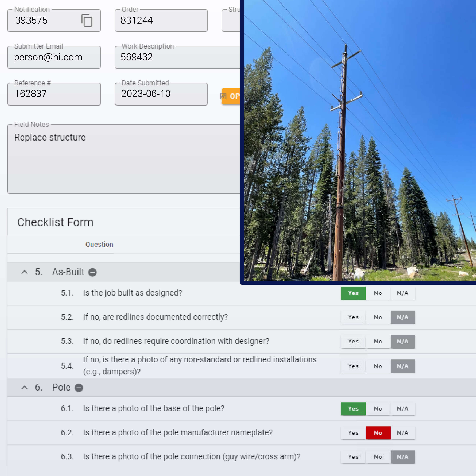476x476 pixels.
Task: Click the minus icon beside As-Built
Action: click(x=92, y=272)
